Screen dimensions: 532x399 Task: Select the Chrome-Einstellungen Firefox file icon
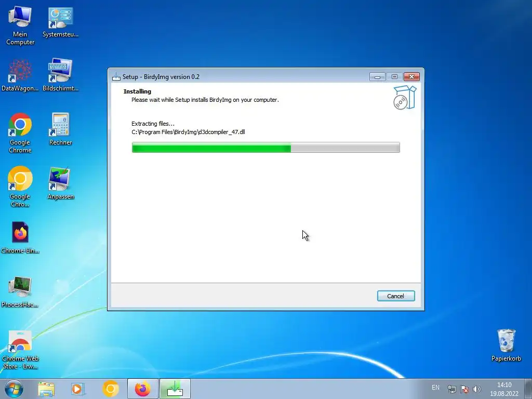[20, 237]
